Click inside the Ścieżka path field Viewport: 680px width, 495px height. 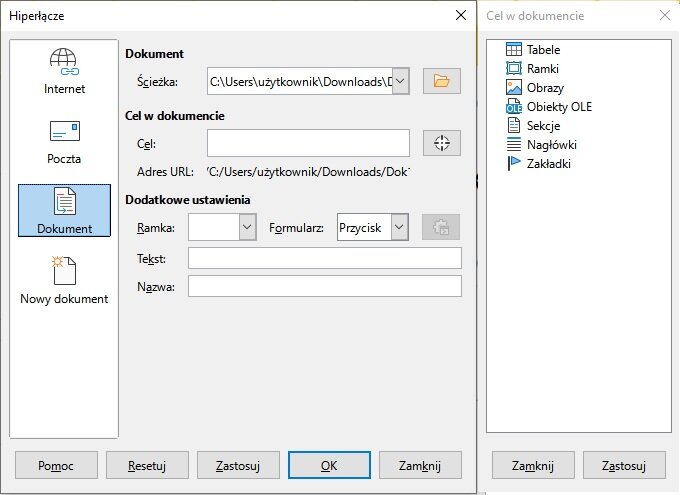click(300, 81)
